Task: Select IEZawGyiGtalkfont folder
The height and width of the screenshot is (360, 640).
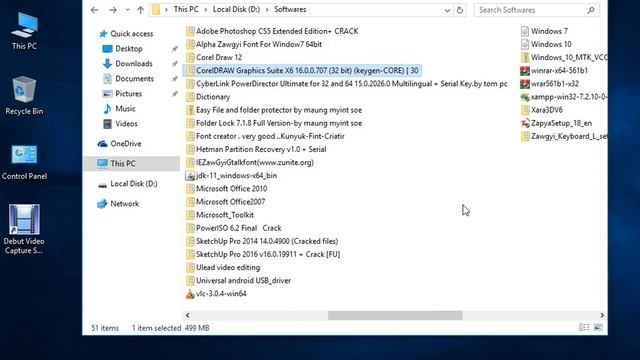Action: coord(250,162)
